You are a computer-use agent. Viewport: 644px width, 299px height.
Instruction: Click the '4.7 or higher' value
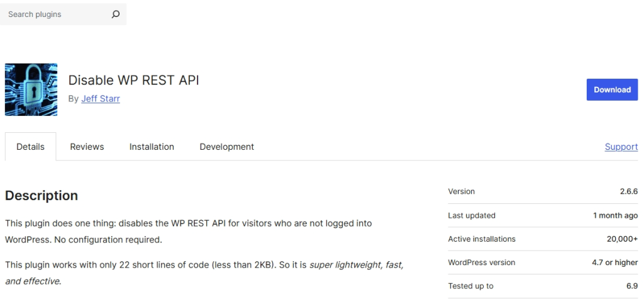[615, 262]
